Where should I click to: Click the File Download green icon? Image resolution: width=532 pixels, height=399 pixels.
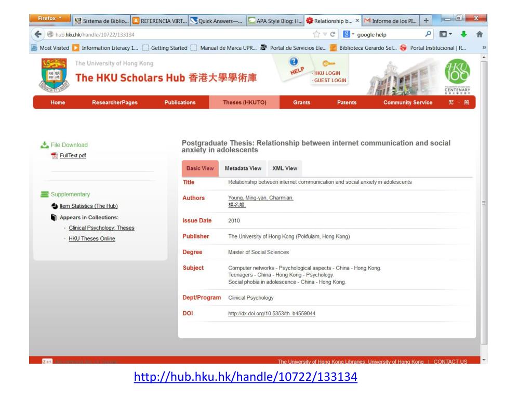(x=45, y=145)
